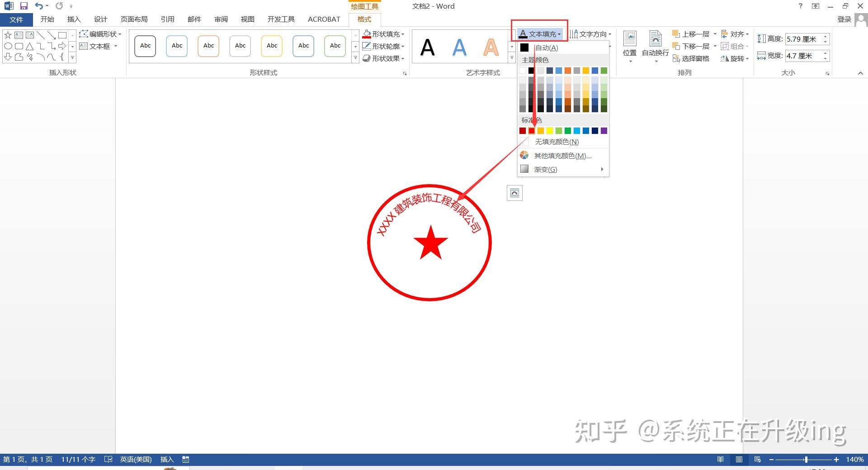Pick the oval shape from the gallery
Viewport: 868px width, 470px height.
click(x=8, y=46)
